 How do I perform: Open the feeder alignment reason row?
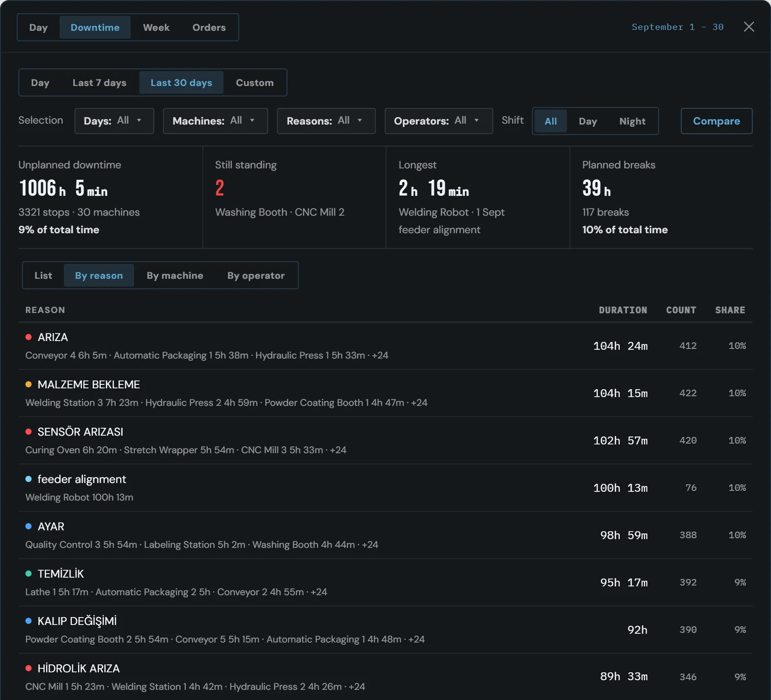(385, 488)
